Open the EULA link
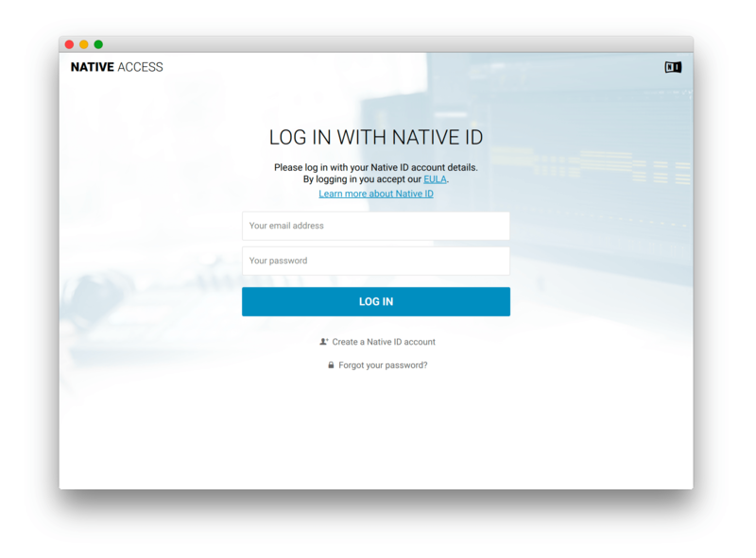This screenshot has width=756, height=558. [x=435, y=179]
